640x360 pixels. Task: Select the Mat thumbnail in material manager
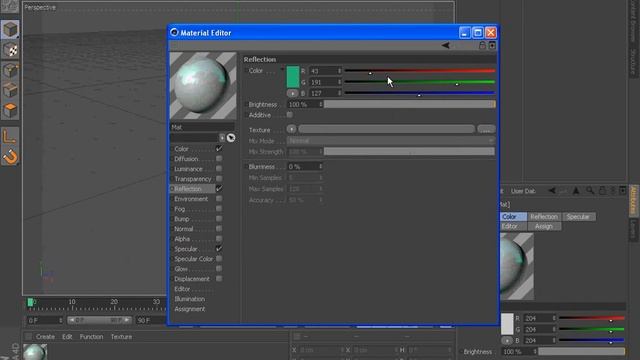35,352
